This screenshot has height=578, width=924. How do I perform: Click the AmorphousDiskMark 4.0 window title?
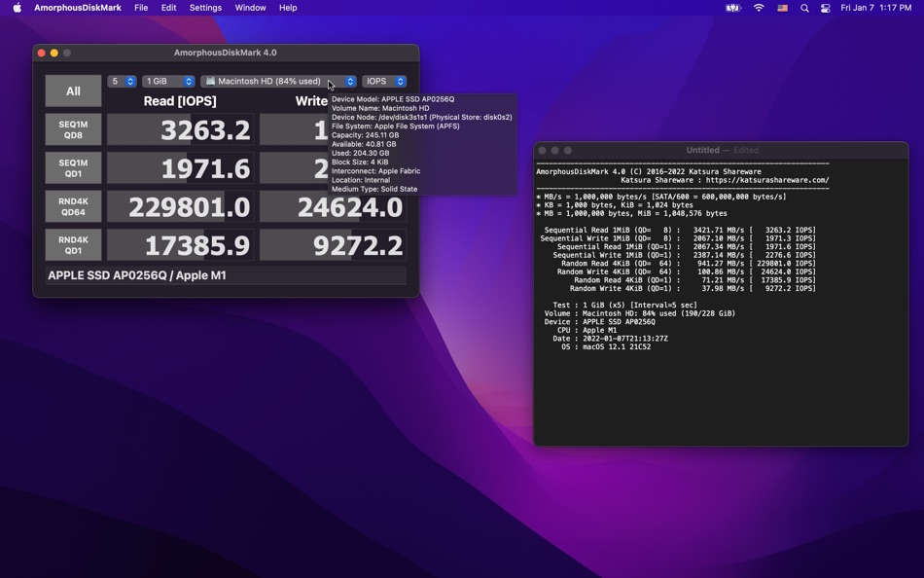pos(225,53)
